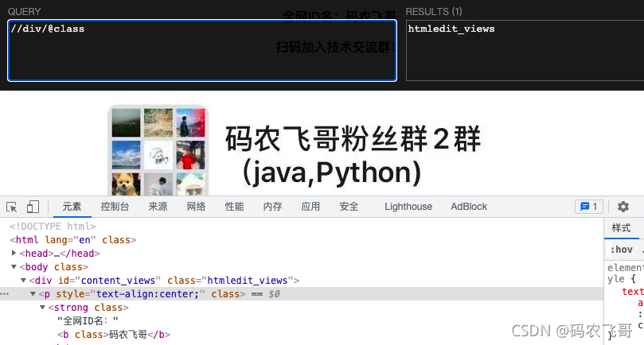Open the 网络 tab
Image resolution: width=644 pixels, height=345 pixels.
point(196,207)
